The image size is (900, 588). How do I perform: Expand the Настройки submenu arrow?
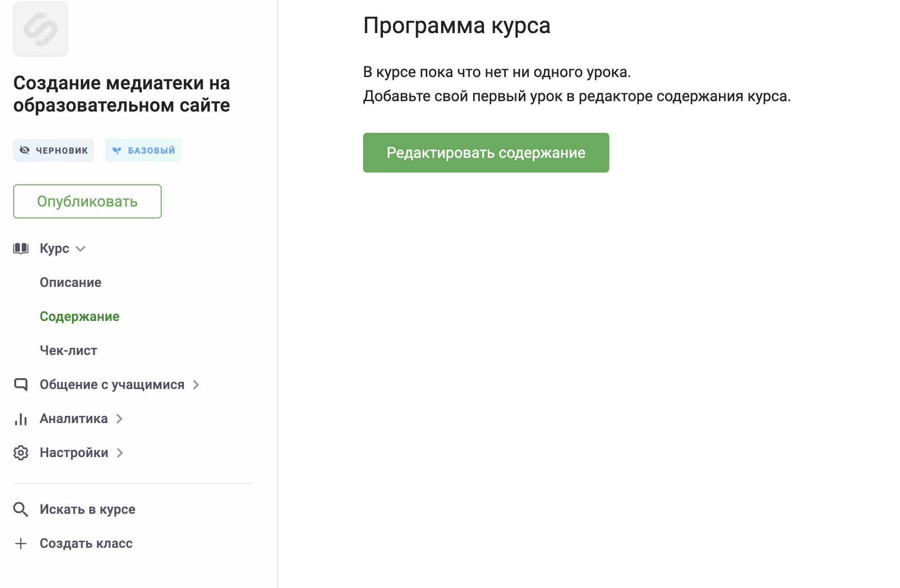click(120, 453)
